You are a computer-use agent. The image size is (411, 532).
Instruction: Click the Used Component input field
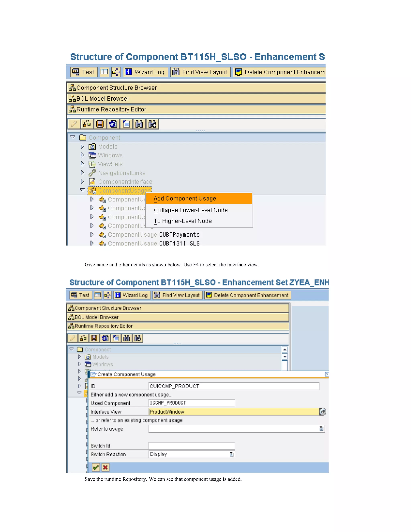[x=192, y=403]
